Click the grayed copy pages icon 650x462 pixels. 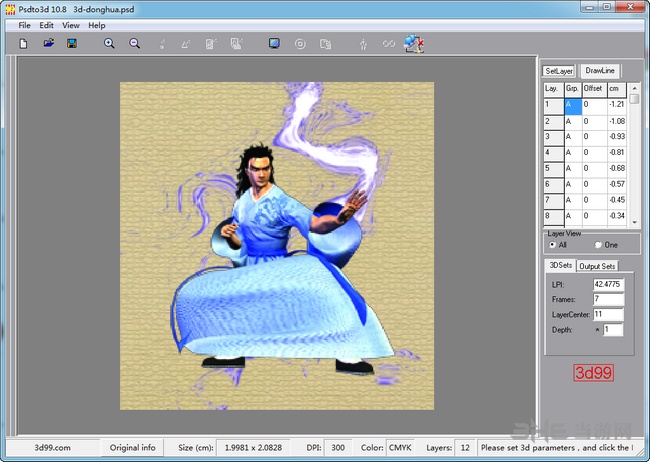click(x=325, y=43)
